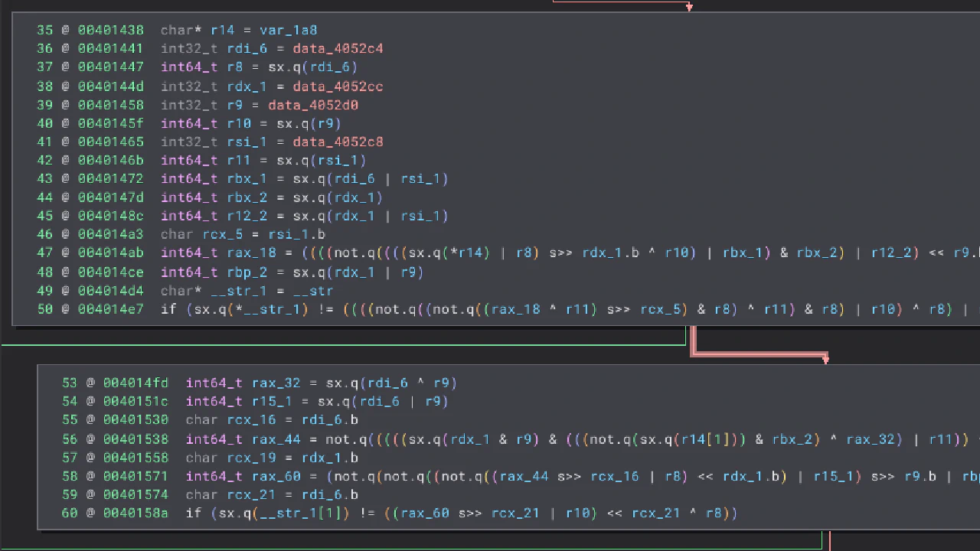
Task: Select address 004014e7 of the if statement
Action: click(x=110, y=309)
